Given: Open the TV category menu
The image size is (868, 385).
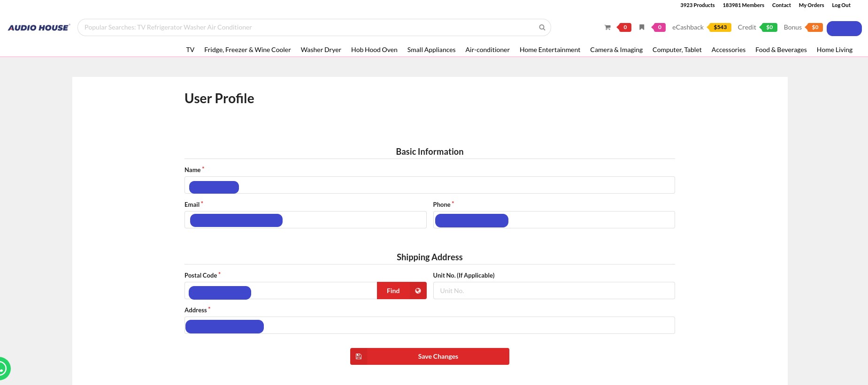Looking at the screenshot, I should [190, 50].
